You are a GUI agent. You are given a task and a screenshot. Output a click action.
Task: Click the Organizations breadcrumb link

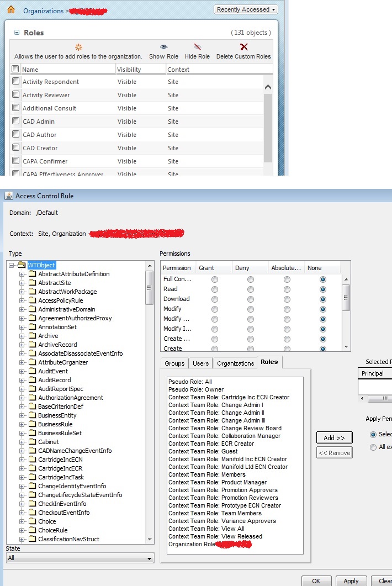43,10
